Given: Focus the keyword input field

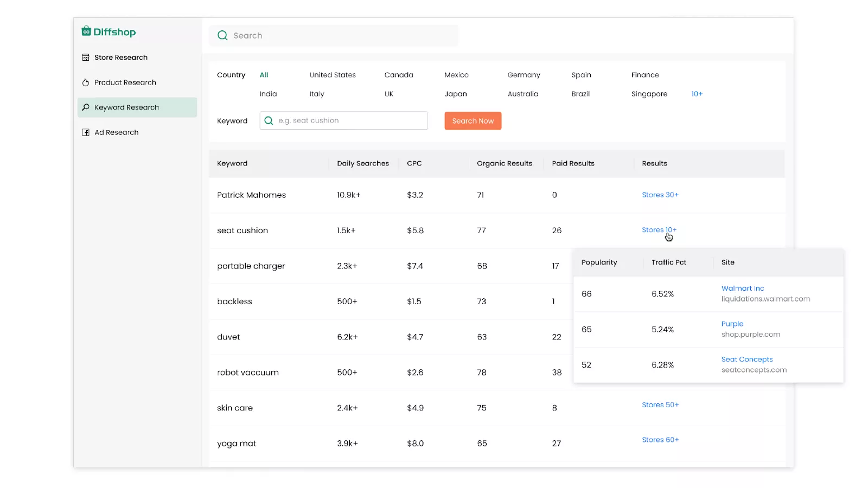Looking at the screenshot, I should pyautogui.click(x=350, y=121).
